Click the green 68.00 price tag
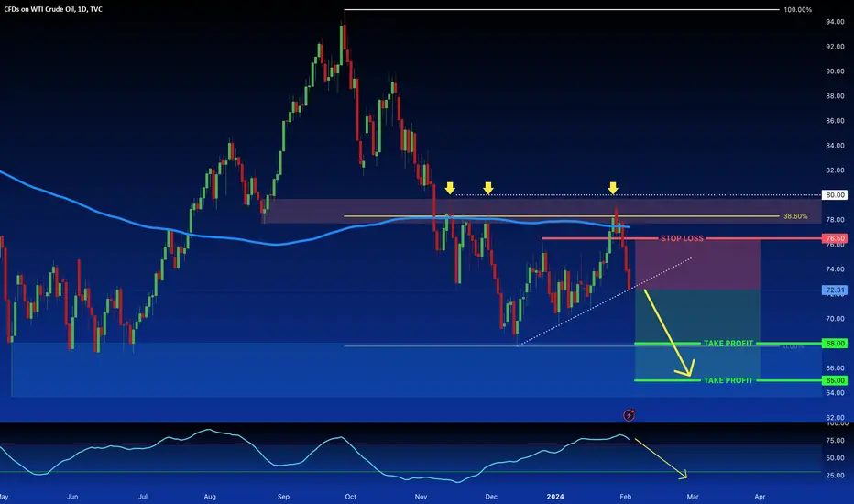Image resolution: width=854 pixels, height=504 pixels. pos(835,344)
